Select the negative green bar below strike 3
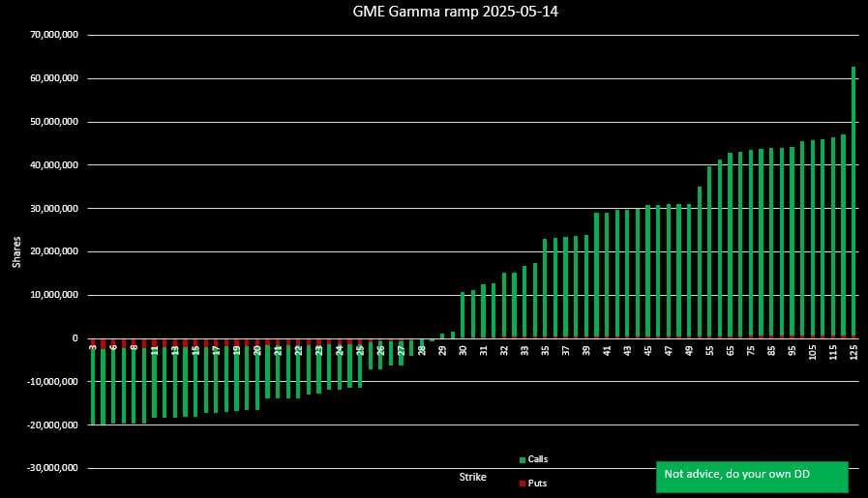 (93, 386)
